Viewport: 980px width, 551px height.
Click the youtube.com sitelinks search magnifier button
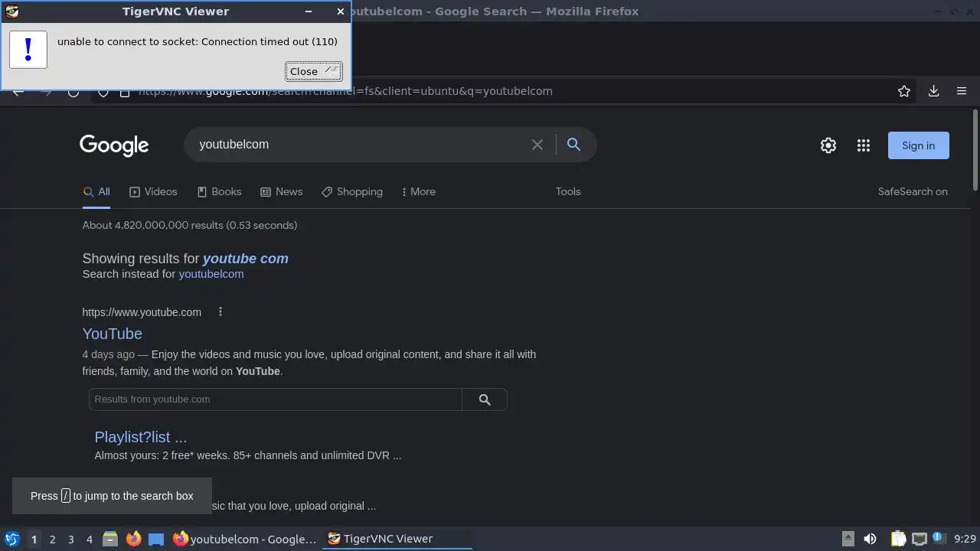click(x=485, y=399)
